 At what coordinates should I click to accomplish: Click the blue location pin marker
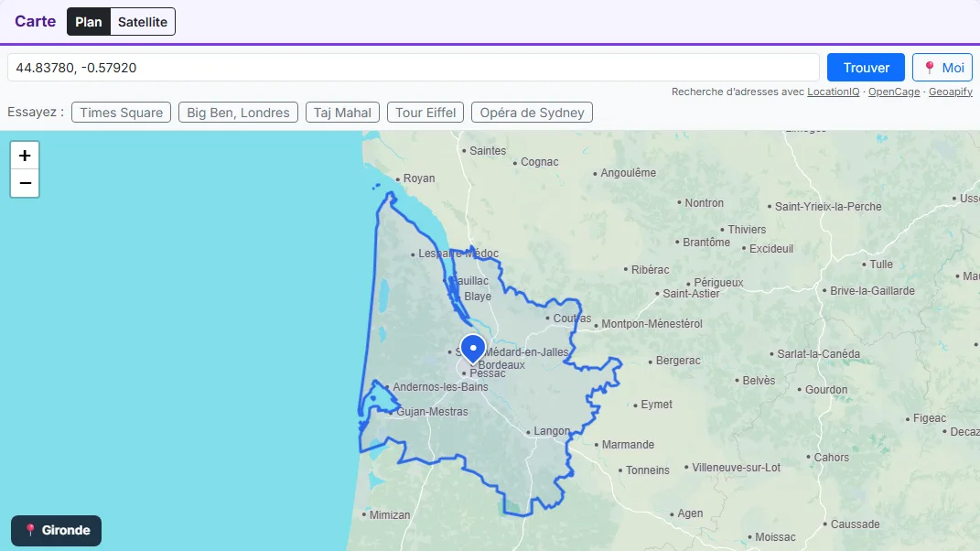pos(473,350)
